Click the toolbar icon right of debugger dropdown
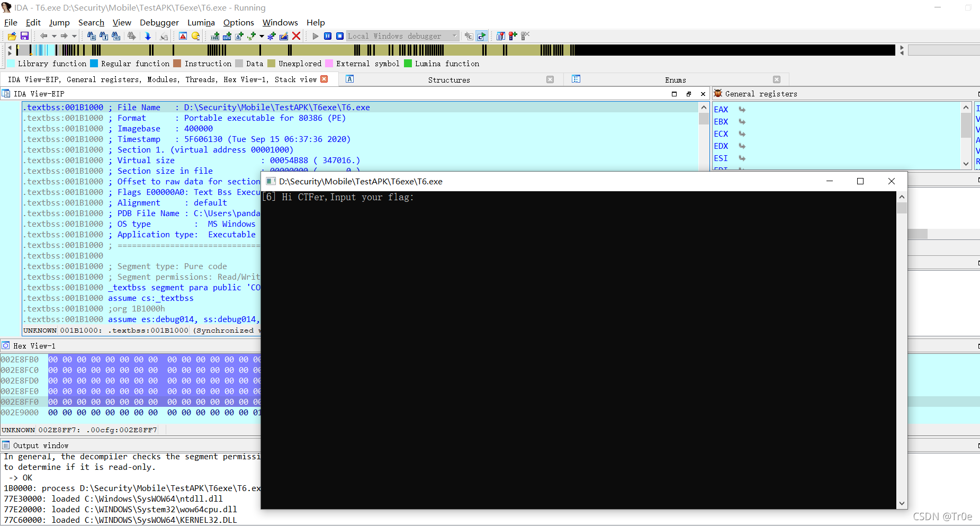The width and height of the screenshot is (980, 526). [x=469, y=36]
